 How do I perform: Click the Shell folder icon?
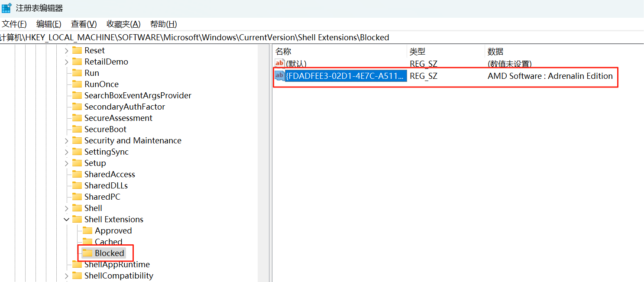(77, 208)
